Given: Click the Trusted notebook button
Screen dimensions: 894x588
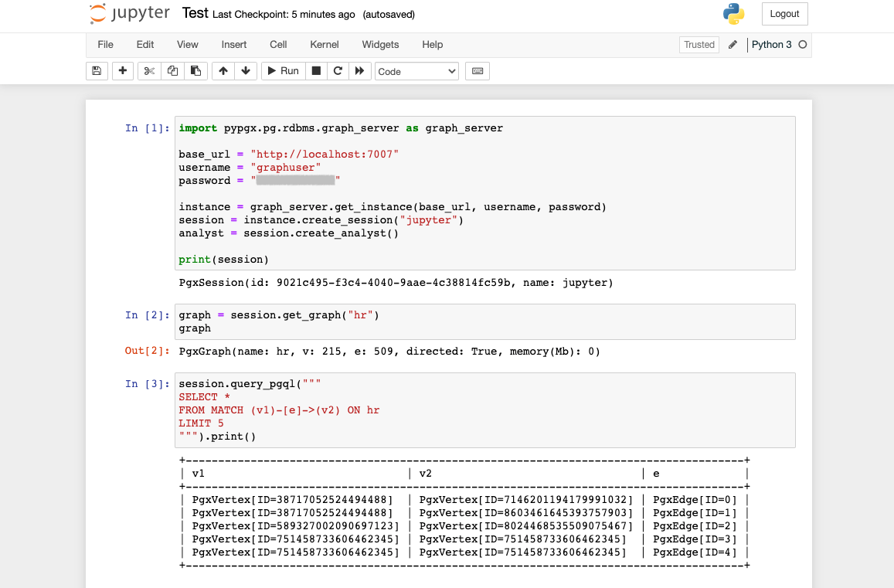Looking at the screenshot, I should coord(699,45).
